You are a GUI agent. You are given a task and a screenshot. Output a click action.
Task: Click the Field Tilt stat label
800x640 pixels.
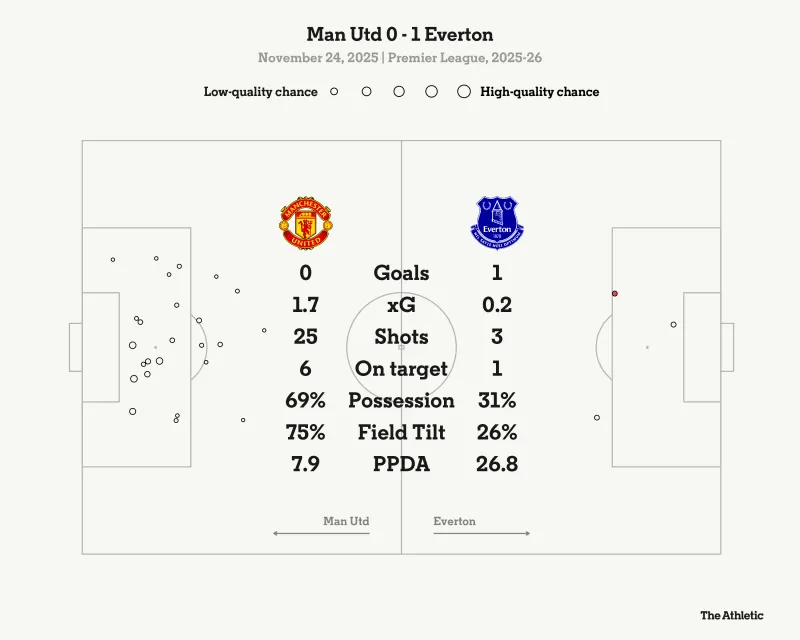[401, 433]
